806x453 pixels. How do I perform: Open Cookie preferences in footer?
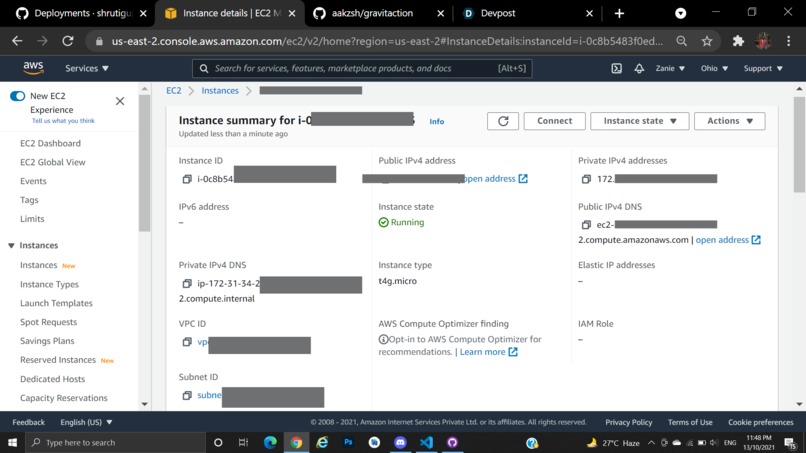(760, 422)
